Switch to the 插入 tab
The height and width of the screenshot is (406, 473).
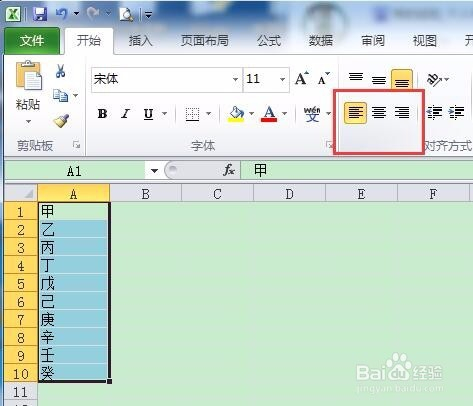141,41
